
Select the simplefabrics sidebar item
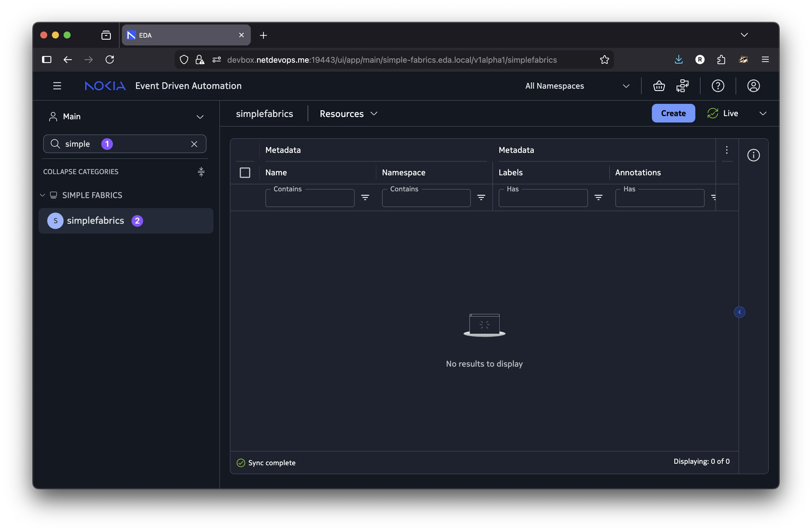(126, 221)
